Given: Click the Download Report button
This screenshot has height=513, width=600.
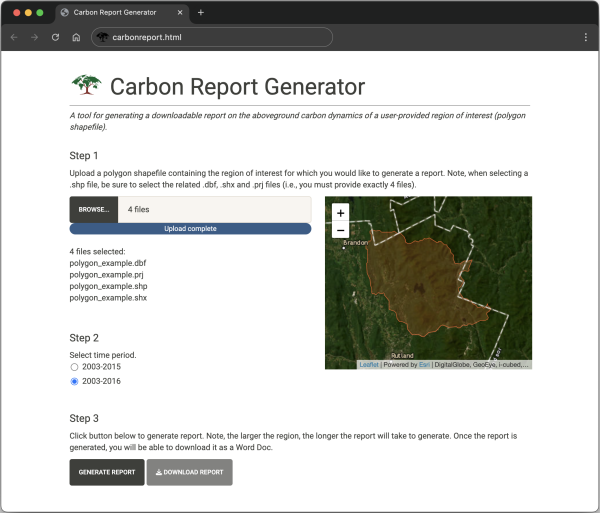Looking at the screenshot, I should [189, 472].
